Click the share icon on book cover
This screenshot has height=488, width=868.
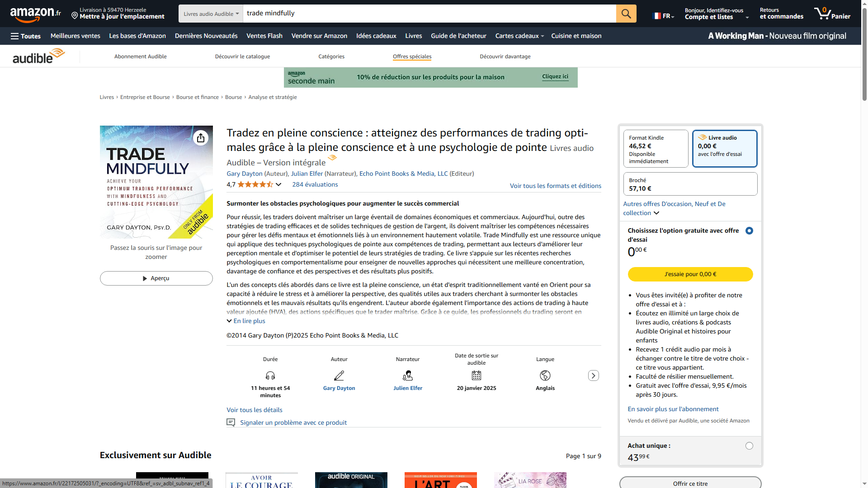tap(201, 138)
